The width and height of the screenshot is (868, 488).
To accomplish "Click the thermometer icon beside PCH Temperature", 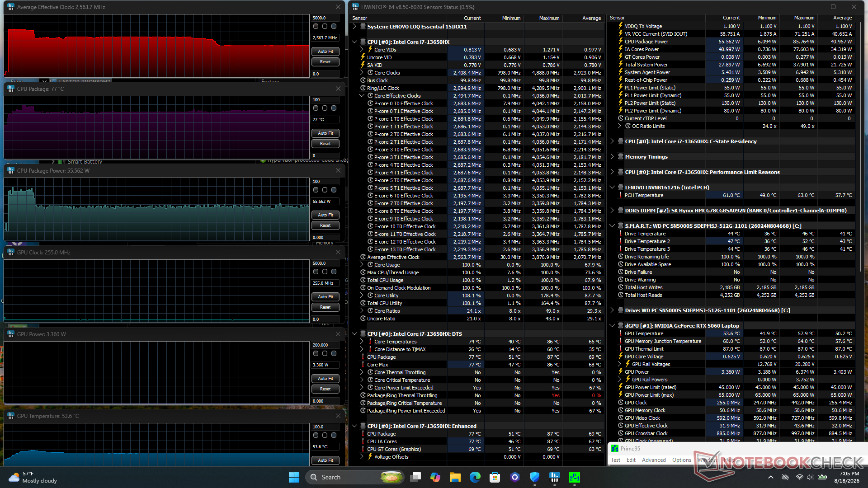I will click(620, 195).
